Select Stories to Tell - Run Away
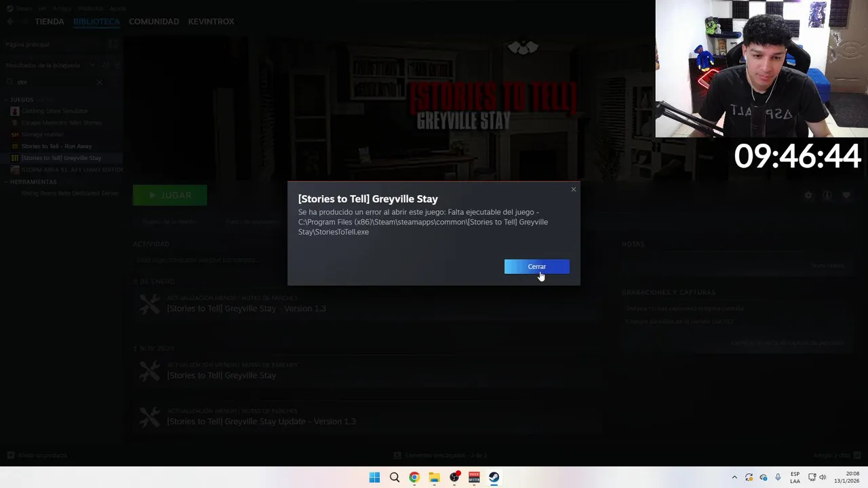868x488 pixels. [x=56, y=146]
